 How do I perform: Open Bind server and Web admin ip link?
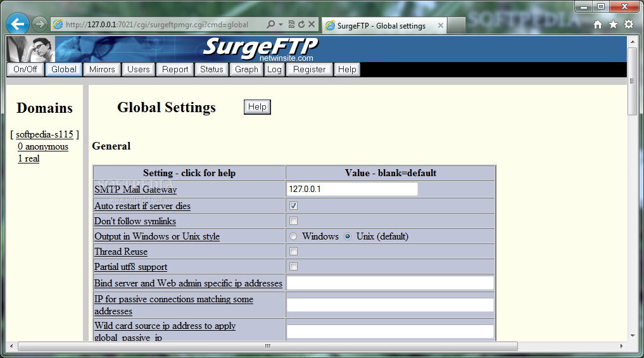188,283
